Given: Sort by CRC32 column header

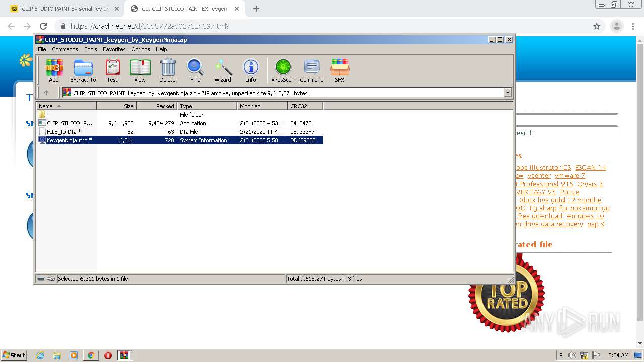Looking at the screenshot, I should pyautogui.click(x=305, y=106).
